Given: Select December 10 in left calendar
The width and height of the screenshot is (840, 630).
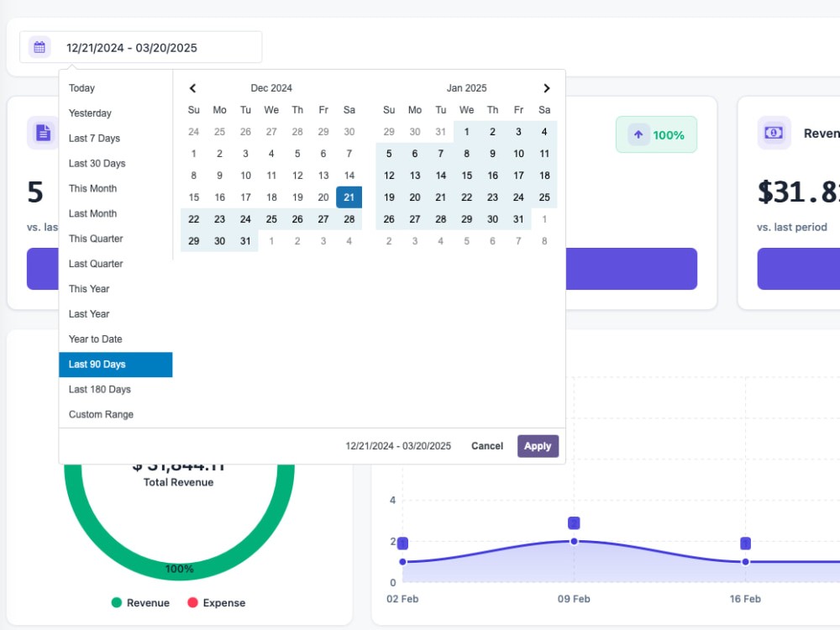Looking at the screenshot, I should click(245, 176).
